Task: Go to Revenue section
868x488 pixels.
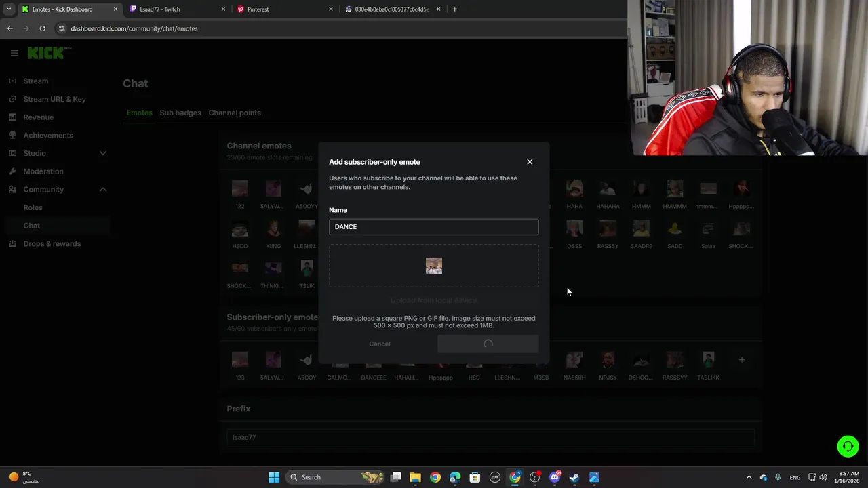Action: point(39,117)
